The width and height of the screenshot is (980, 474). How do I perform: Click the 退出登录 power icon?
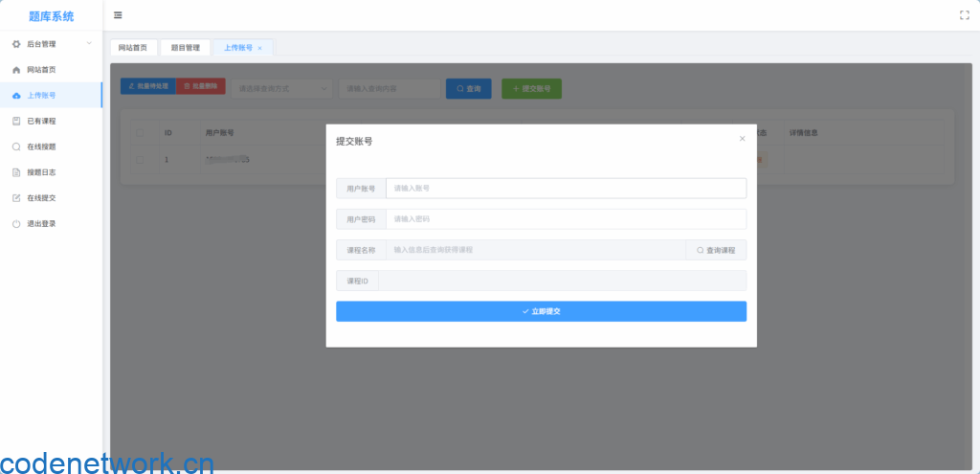(x=16, y=224)
